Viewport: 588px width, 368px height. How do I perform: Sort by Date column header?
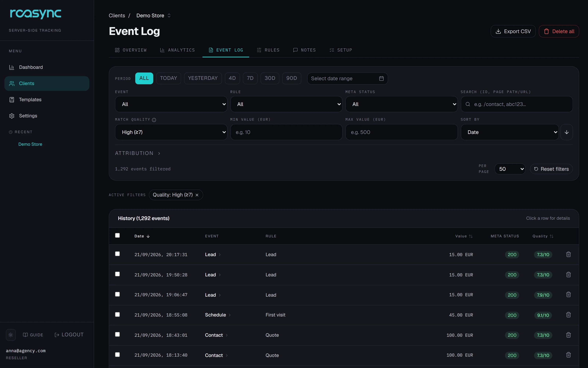click(x=142, y=236)
